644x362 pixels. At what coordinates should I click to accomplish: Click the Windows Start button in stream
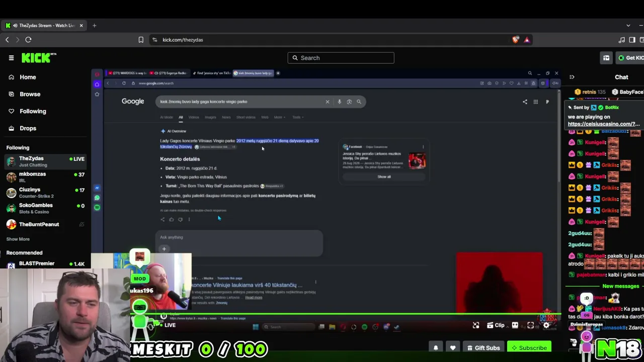[x=256, y=327]
